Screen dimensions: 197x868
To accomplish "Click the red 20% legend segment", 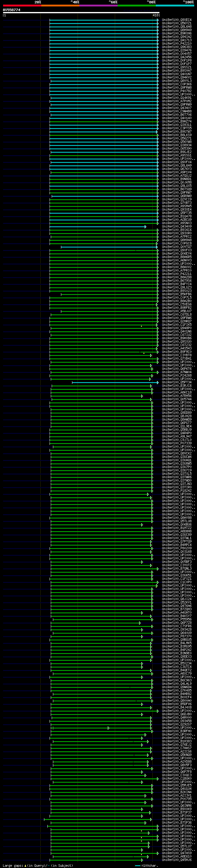I will click(22, 6).
